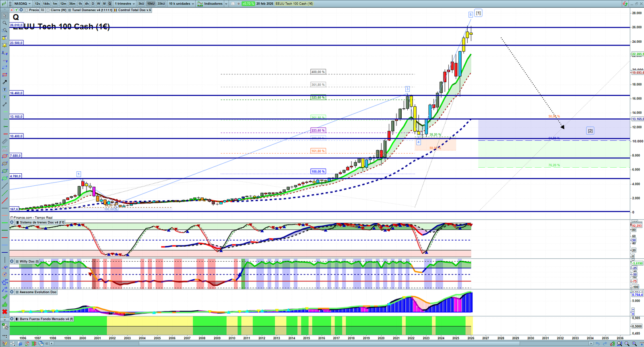This screenshot has width=644, height=347.
Task: Set history to 5kU units
Action: tap(141, 4)
